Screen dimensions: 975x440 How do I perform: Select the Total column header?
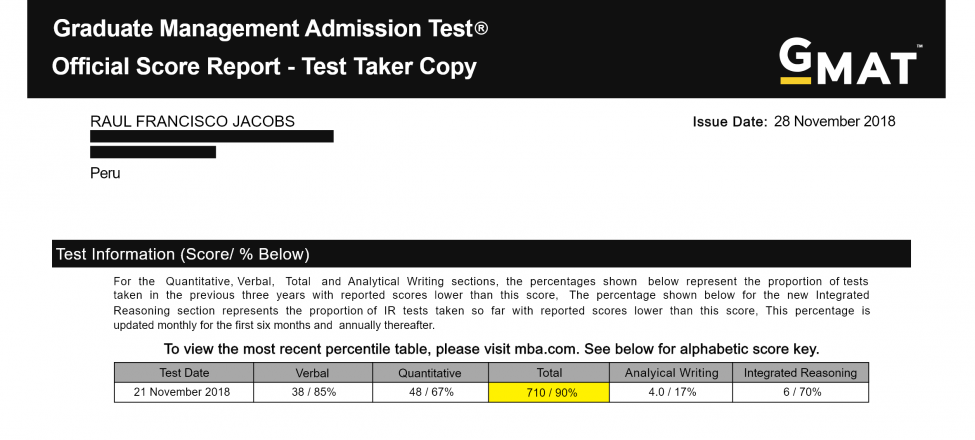pos(549,373)
